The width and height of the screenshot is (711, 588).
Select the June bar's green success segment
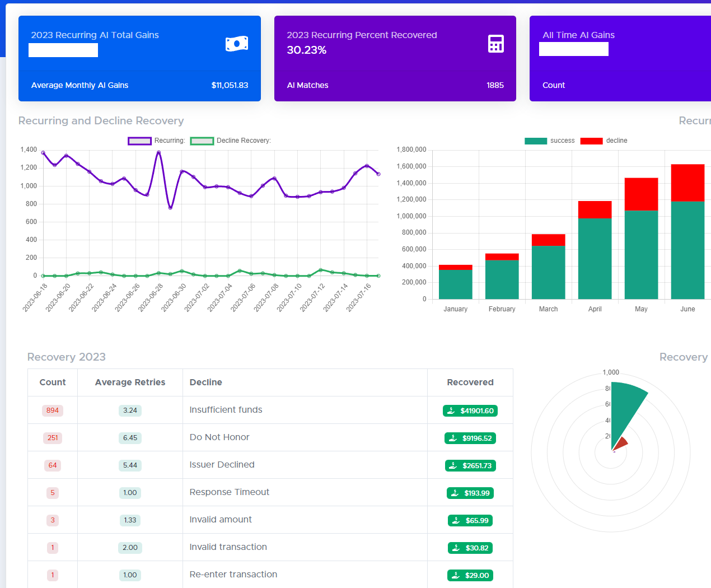(687, 249)
